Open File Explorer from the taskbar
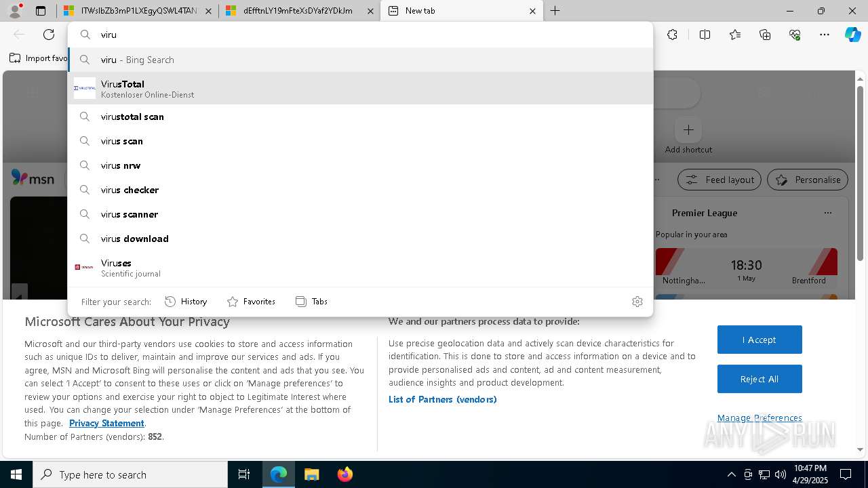 pyautogui.click(x=311, y=474)
